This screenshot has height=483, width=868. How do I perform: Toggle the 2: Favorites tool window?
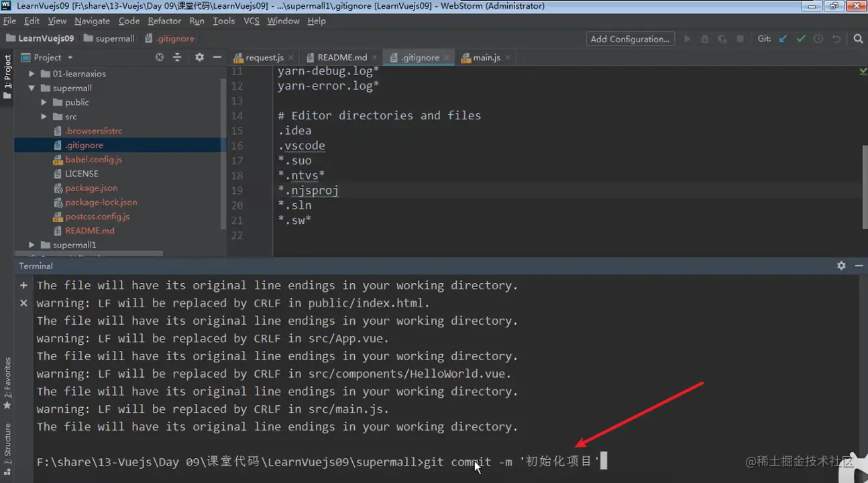point(7,384)
